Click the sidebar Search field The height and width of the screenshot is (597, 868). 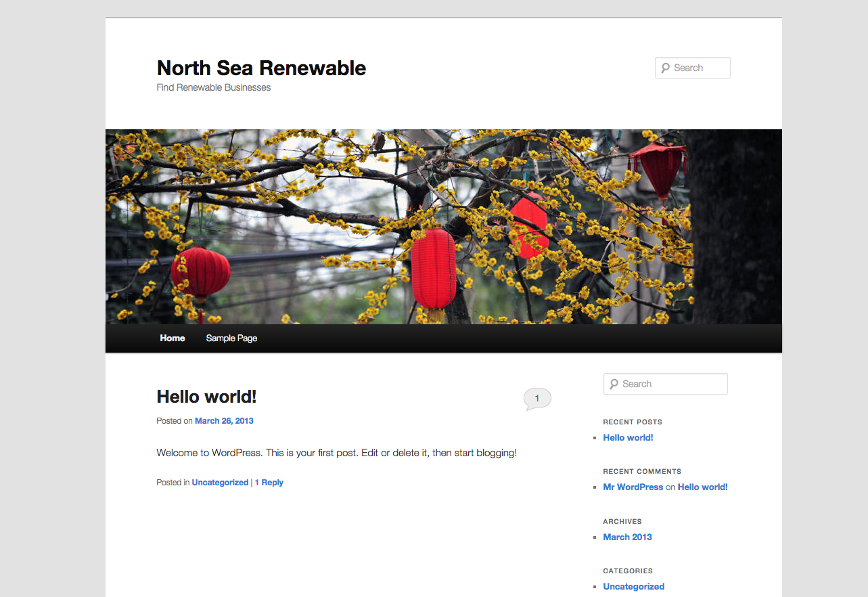tap(665, 384)
